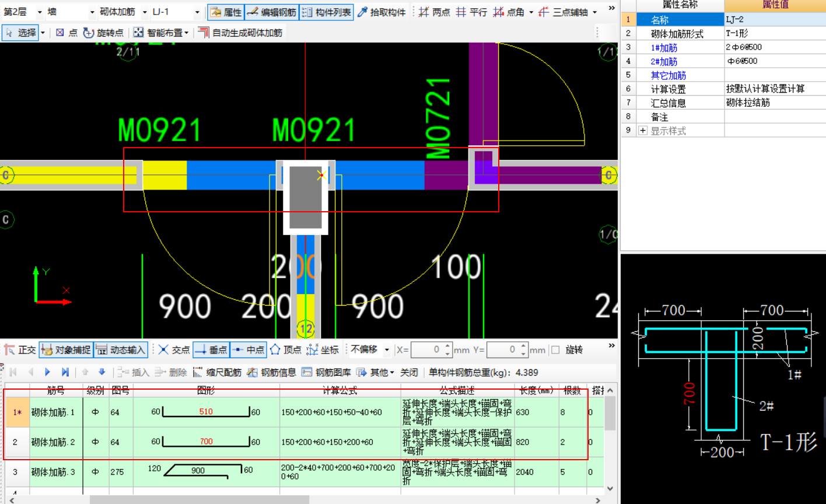
Task: Click 删除 delete row button
Action: pos(171,372)
